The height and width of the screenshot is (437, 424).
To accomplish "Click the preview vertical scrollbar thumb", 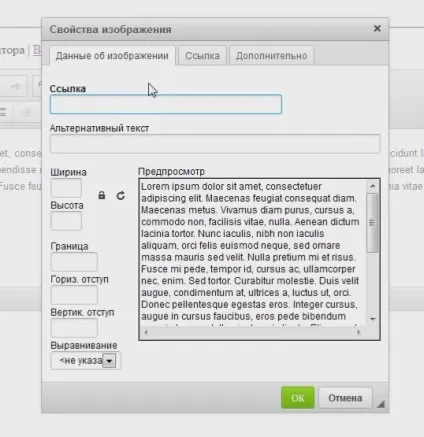I will [372, 223].
